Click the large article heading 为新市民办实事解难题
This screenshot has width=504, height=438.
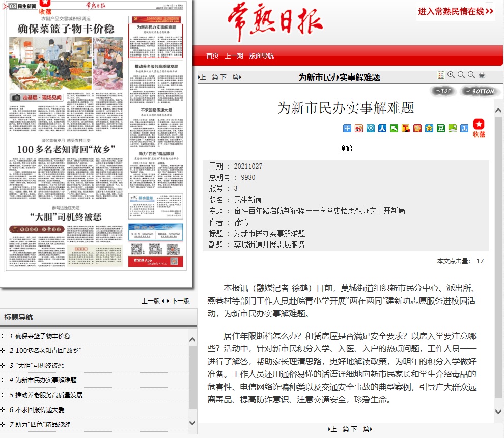tap(346, 108)
